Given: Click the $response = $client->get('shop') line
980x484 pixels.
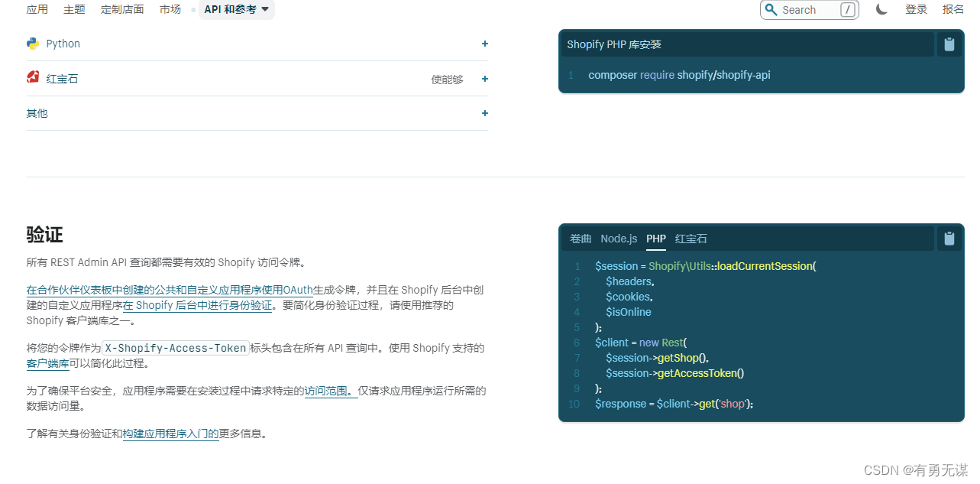Looking at the screenshot, I should 674,404.
